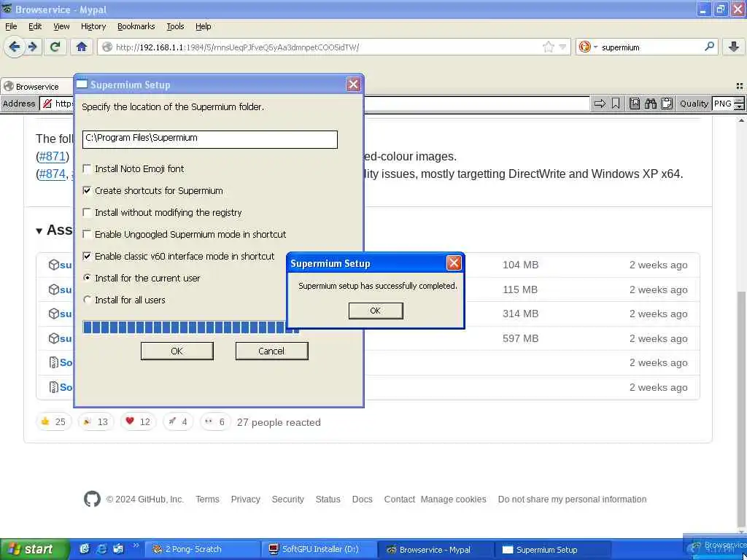The image size is (747, 560).
Task: Click the installation progress bar
Action: coord(190,327)
